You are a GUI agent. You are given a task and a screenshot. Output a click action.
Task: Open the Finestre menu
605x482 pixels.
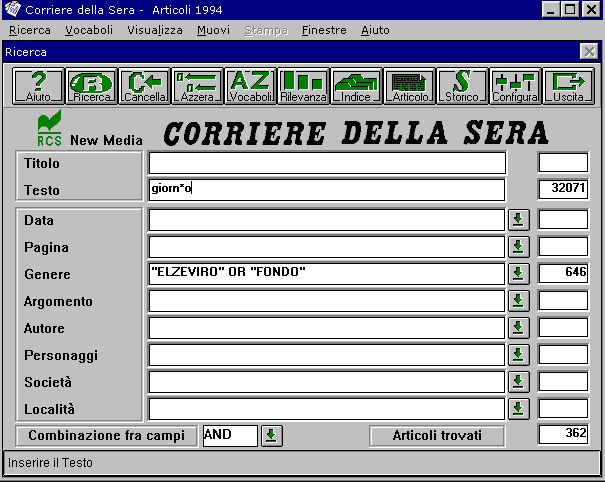324,30
